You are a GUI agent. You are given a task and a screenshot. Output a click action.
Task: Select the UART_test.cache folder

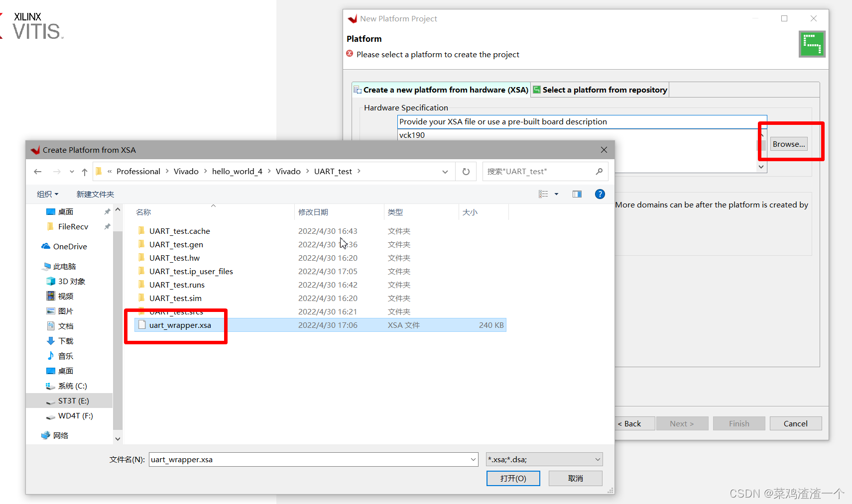point(320,231)
